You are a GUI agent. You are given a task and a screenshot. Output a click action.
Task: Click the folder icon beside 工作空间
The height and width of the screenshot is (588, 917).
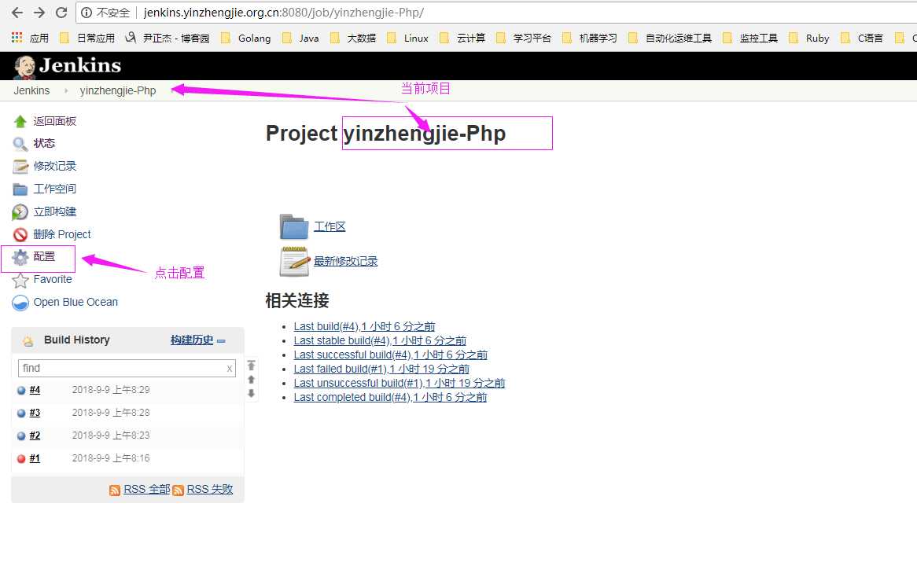pyautogui.click(x=20, y=189)
